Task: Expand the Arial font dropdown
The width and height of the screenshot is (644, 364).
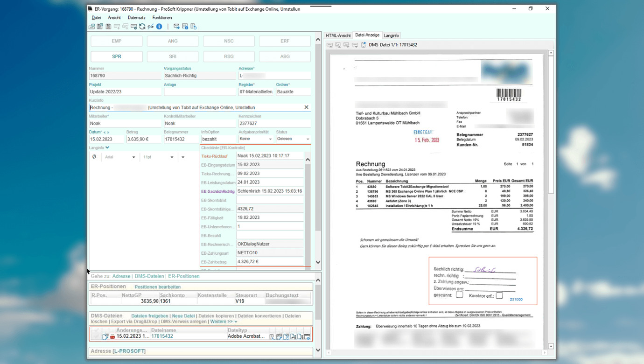Action: coord(133,157)
